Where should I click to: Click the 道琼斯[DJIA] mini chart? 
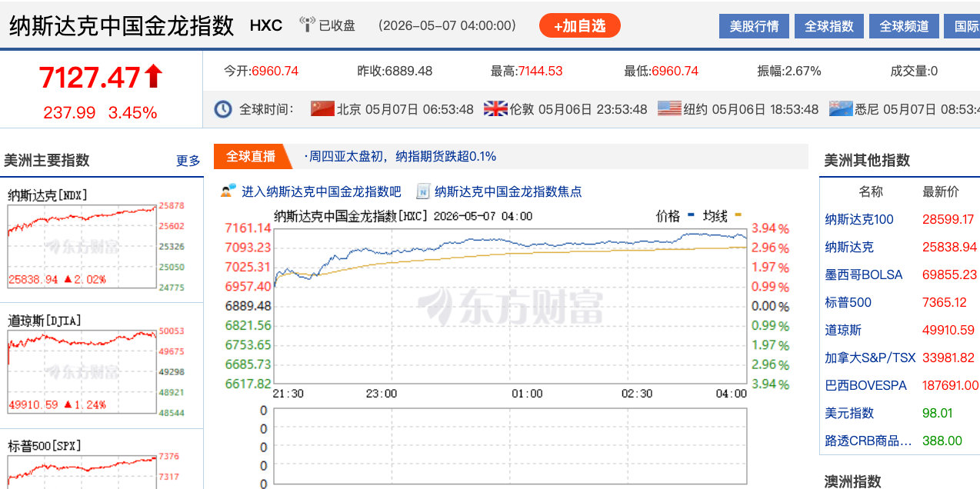pyautogui.click(x=82, y=371)
